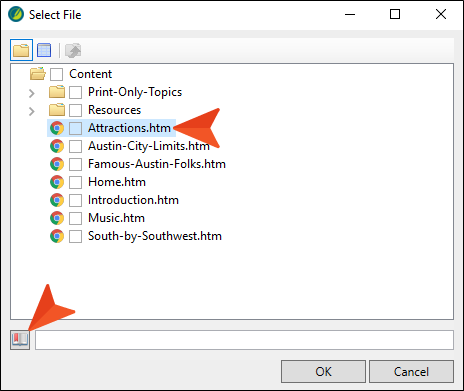The image size is (464, 391).
Task: Dismiss the dialog with Cancel
Action: coord(411,371)
